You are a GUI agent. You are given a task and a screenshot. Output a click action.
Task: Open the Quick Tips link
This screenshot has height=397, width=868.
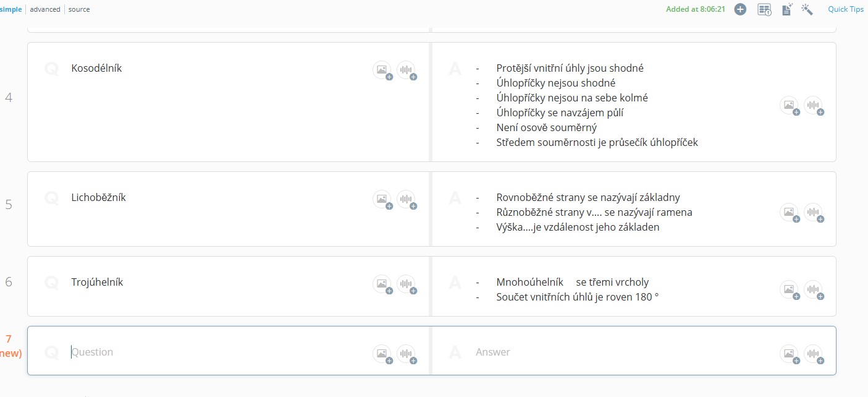pos(846,9)
